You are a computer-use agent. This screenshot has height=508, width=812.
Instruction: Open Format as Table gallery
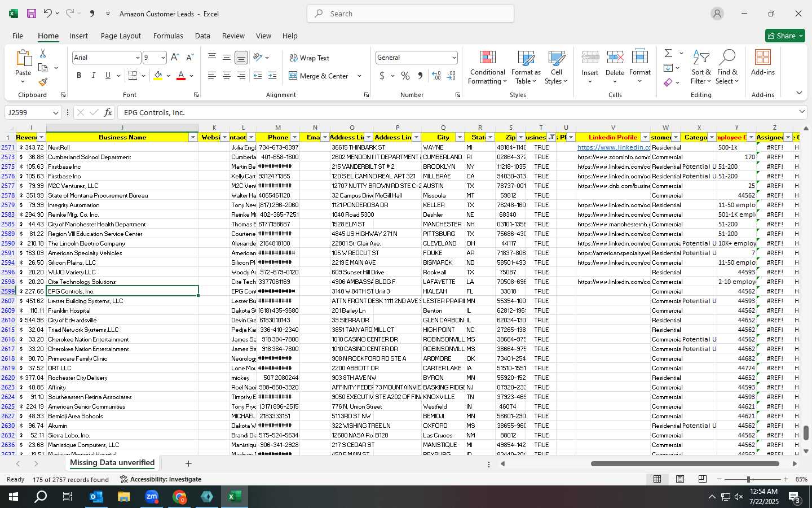[x=526, y=68]
